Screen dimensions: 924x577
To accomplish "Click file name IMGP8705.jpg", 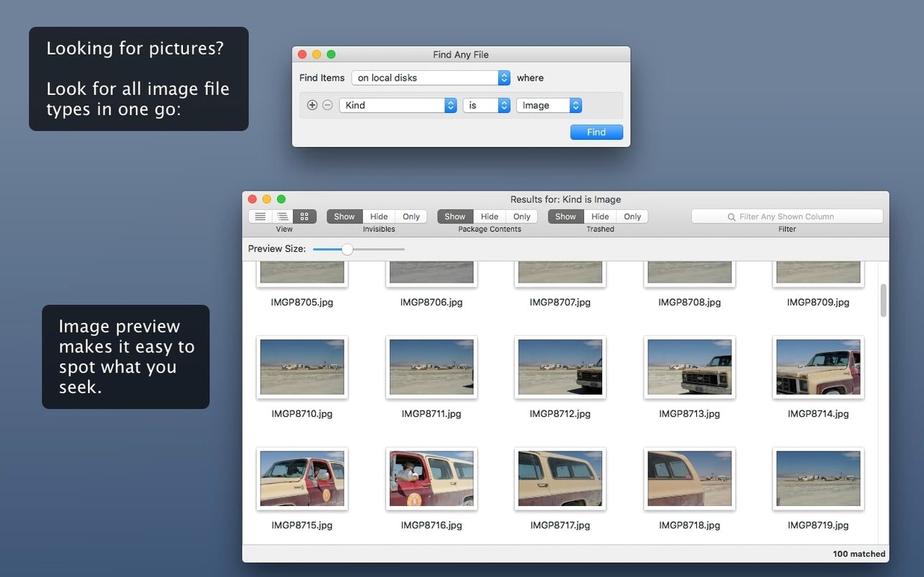I will pyautogui.click(x=302, y=303).
